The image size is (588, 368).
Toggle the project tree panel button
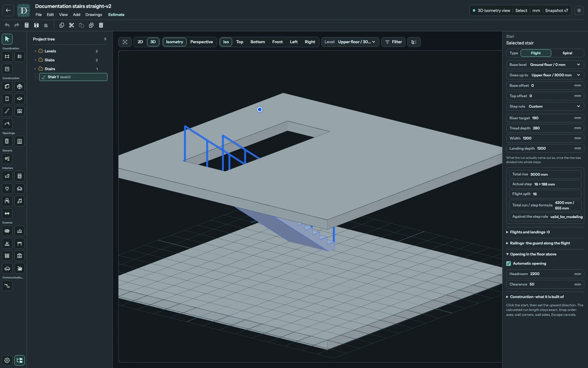coord(20,360)
